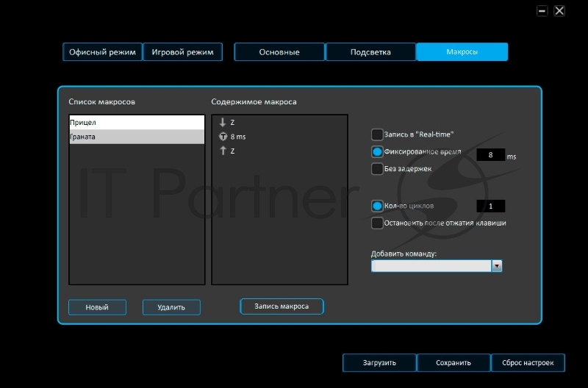This screenshot has width=588, height=388.
Task: Check the "Без задержек" option
Action: [x=377, y=169]
